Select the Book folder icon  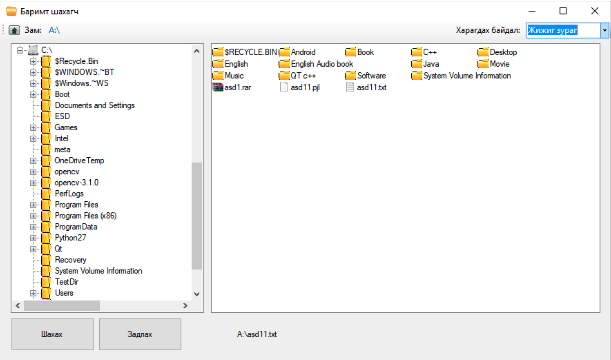click(351, 52)
